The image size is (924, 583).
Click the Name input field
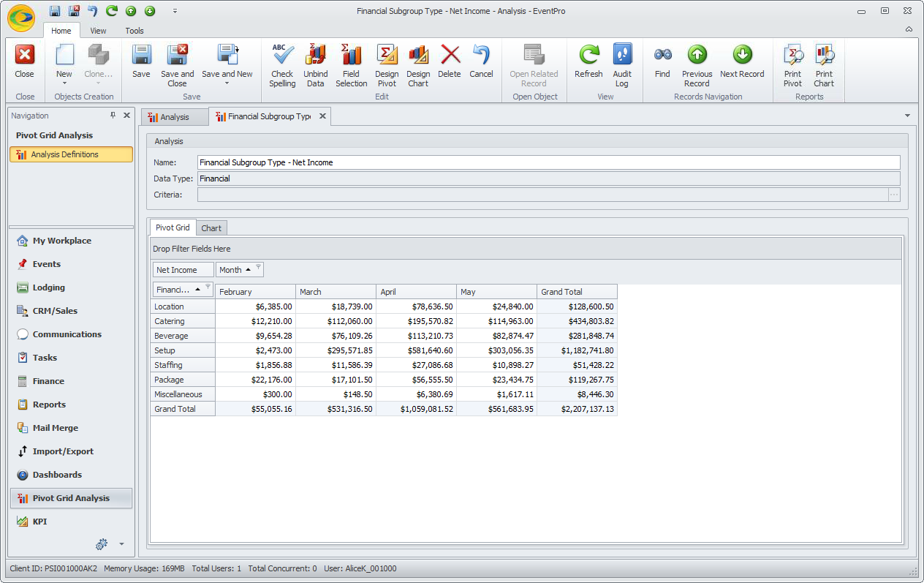pyautogui.click(x=548, y=162)
